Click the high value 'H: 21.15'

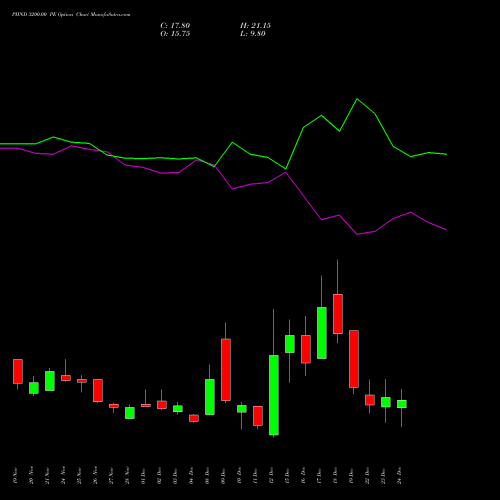pyautogui.click(x=255, y=26)
